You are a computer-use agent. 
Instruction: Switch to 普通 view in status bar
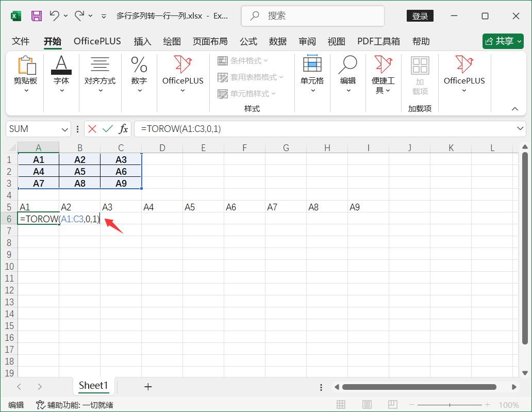pyautogui.click(x=341, y=404)
